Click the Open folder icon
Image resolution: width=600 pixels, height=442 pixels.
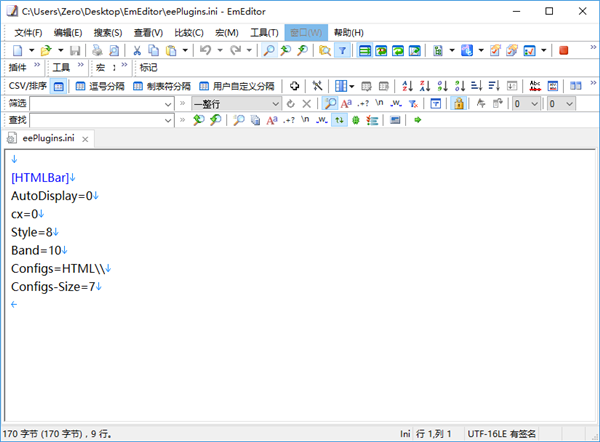point(46,51)
